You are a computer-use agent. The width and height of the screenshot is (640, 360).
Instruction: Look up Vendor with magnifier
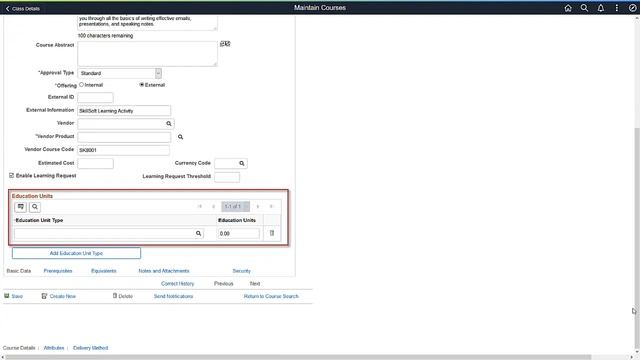(x=169, y=123)
